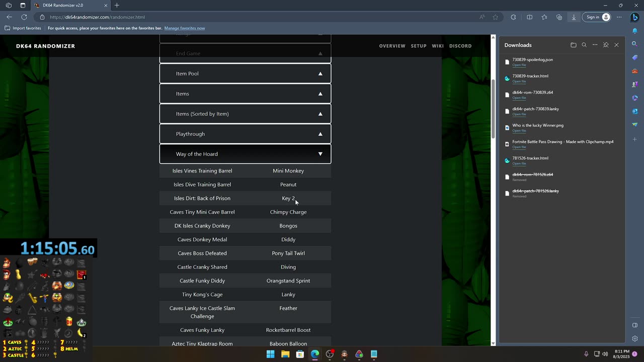Open the SETUP nav item

(x=419, y=46)
